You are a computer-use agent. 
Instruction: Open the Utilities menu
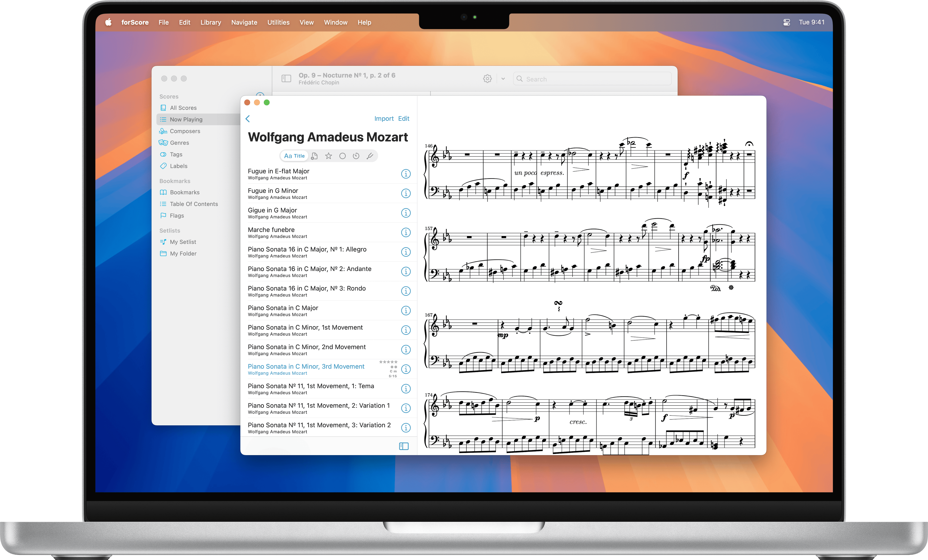pos(278,22)
